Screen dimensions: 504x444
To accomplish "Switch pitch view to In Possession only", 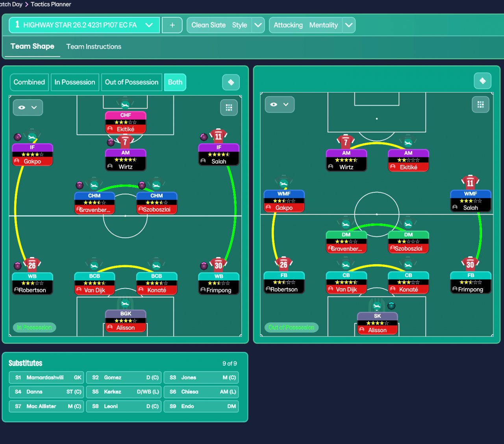I will [75, 82].
